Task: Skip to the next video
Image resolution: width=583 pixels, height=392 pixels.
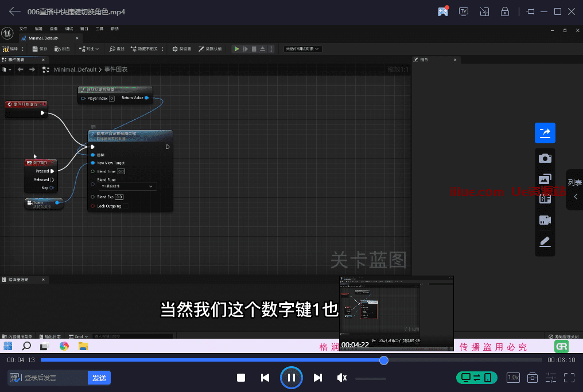Action: (x=318, y=378)
